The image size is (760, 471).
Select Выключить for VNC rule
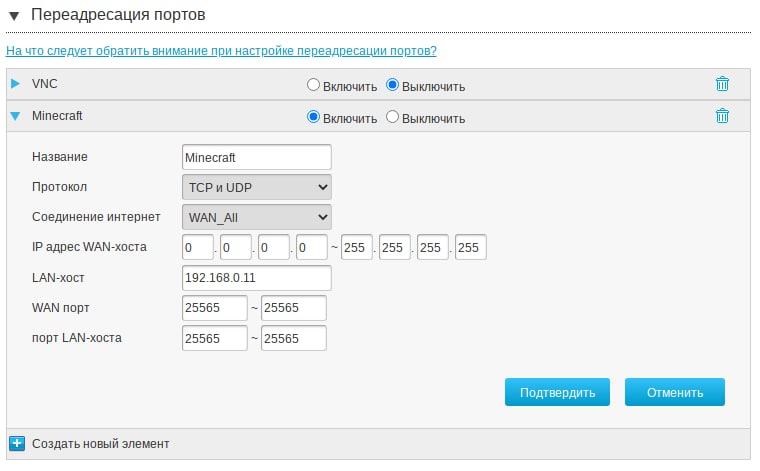(x=392, y=85)
